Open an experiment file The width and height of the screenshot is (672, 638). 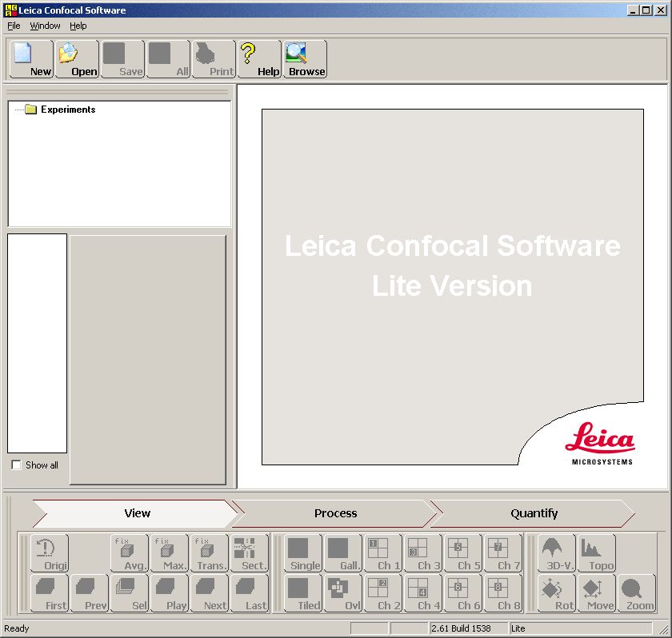click(x=77, y=59)
